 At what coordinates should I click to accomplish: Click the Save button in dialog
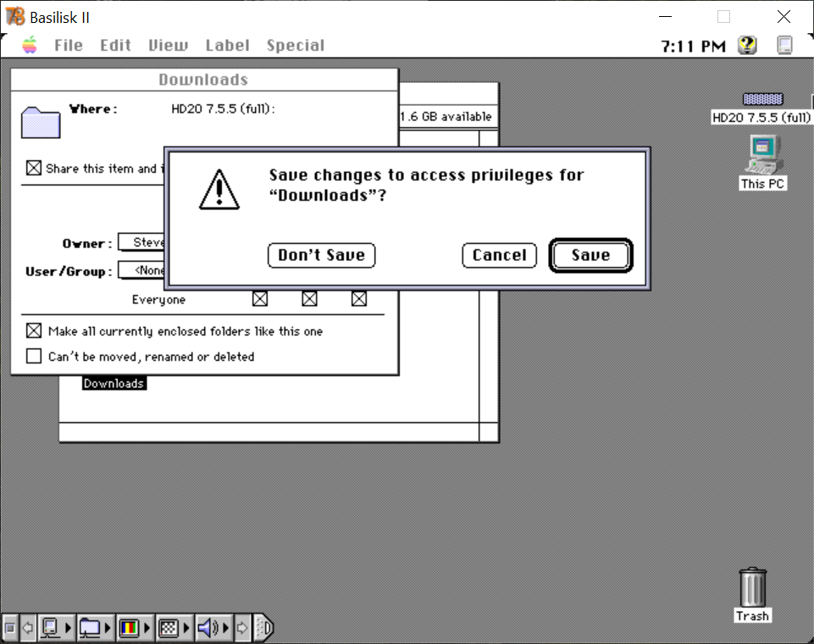pyautogui.click(x=590, y=255)
